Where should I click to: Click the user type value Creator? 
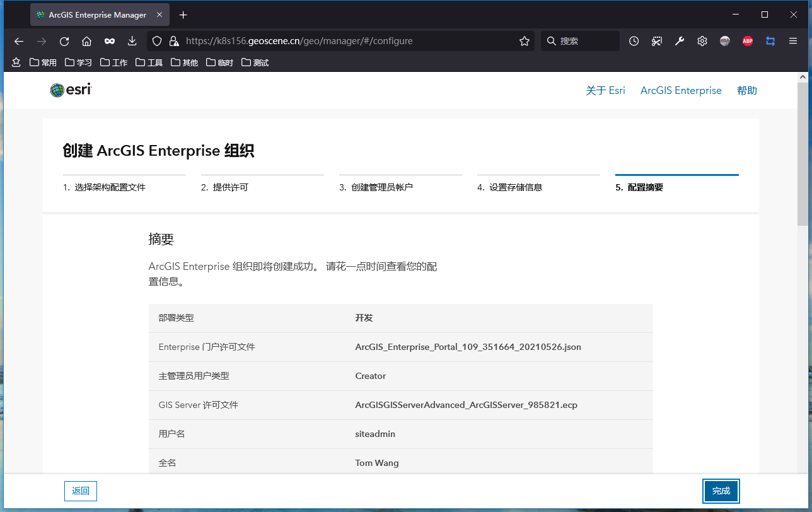click(x=370, y=376)
